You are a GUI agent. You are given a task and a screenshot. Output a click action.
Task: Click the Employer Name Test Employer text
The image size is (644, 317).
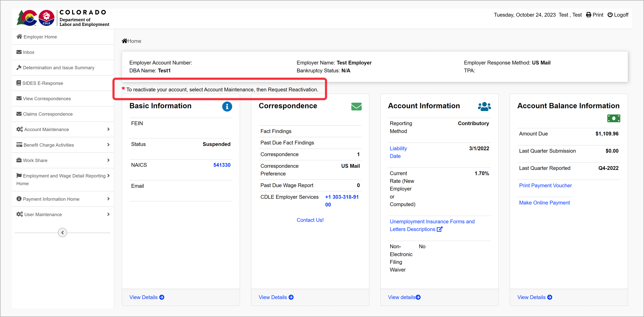[354, 63]
